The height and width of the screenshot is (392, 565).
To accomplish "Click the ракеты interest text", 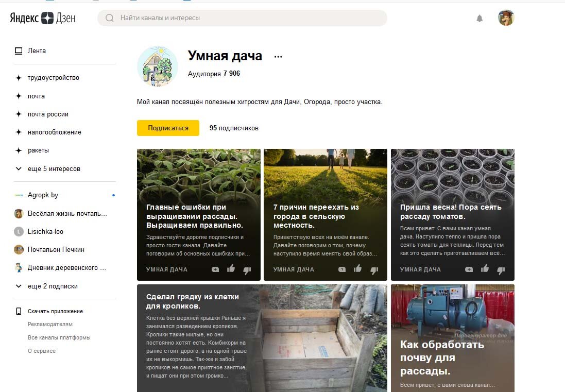I will pos(38,150).
